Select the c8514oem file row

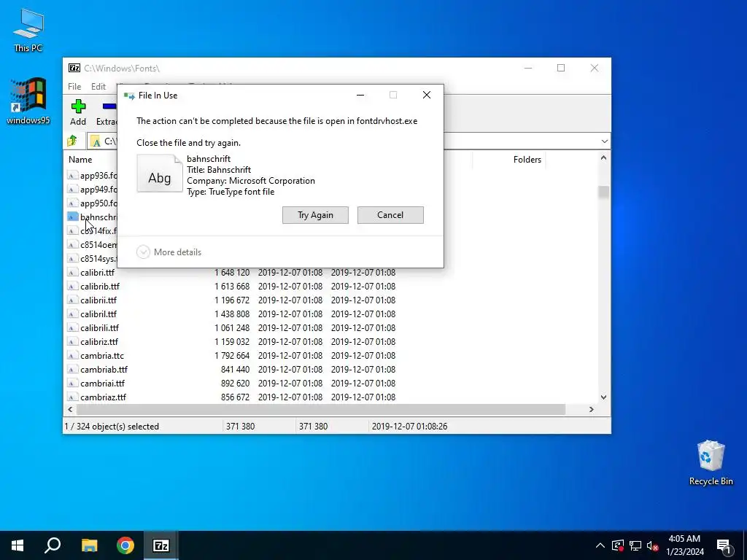pyautogui.click(x=92, y=245)
